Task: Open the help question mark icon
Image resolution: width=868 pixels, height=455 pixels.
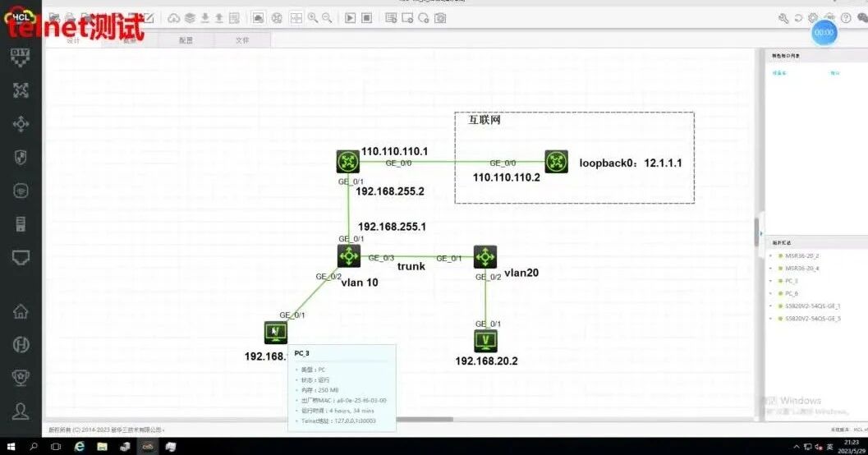Action: (x=846, y=18)
